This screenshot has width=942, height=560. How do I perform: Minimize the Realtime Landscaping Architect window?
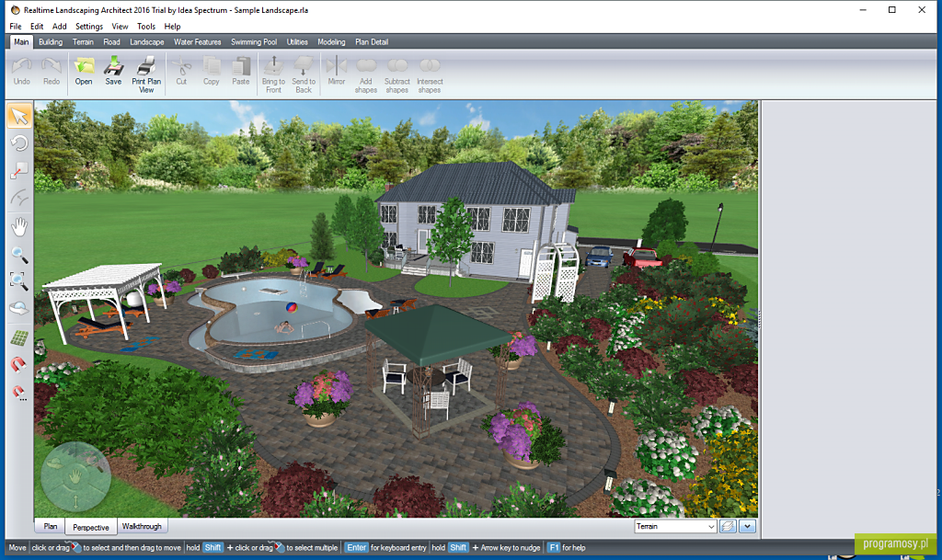(x=863, y=10)
